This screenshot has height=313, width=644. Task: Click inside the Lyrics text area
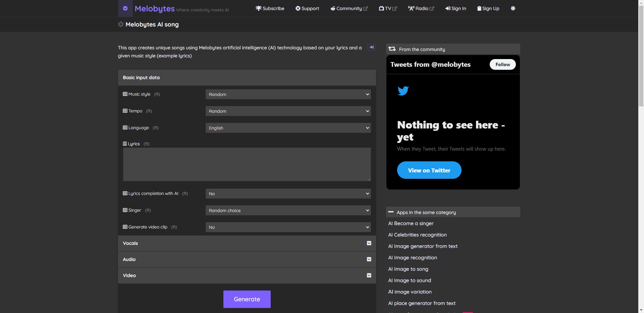247,164
